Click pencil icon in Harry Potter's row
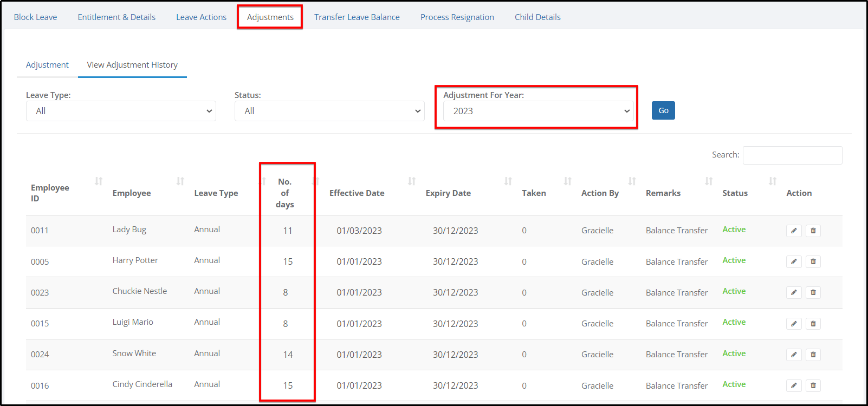 [x=794, y=261]
